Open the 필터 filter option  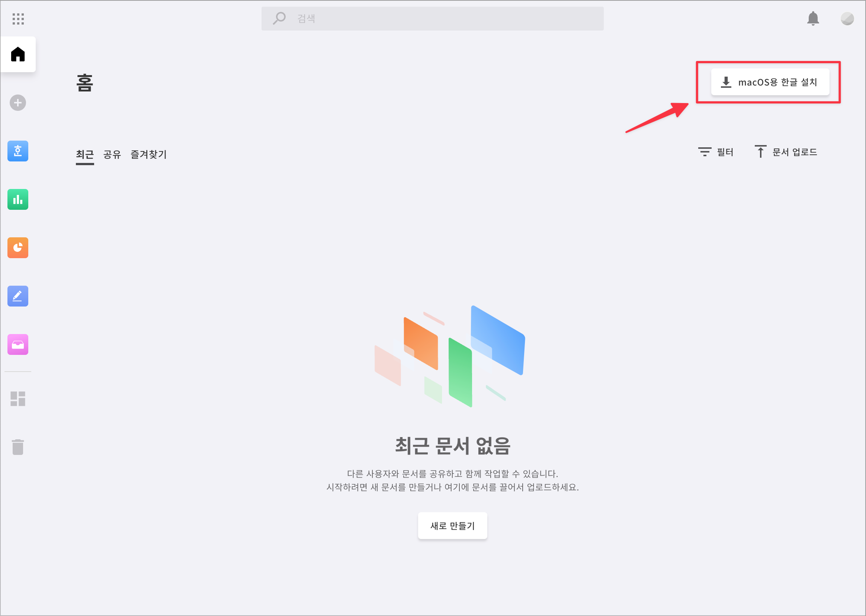(716, 152)
